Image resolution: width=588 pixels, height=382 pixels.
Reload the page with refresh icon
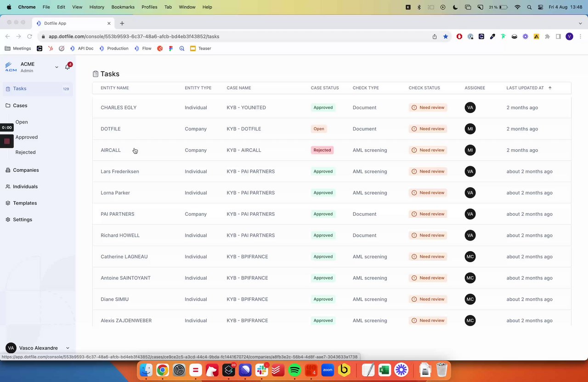click(29, 36)
